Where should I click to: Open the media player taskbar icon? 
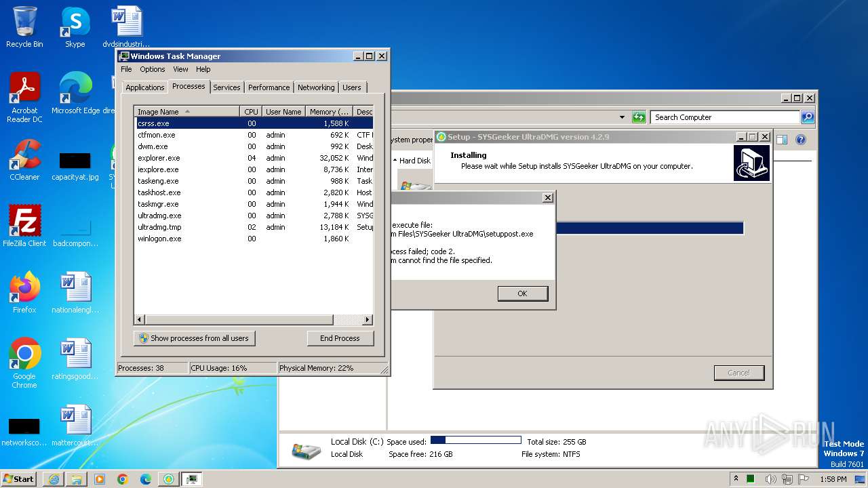tap(100, 479)
